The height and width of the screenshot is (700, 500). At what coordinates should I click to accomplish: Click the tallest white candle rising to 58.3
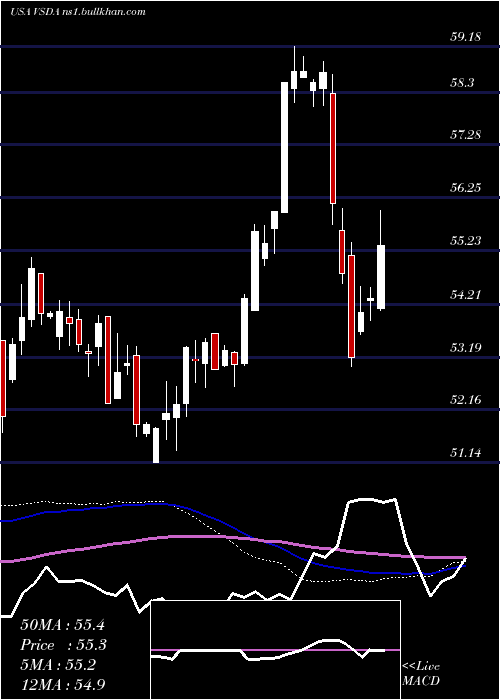coord(284,147)
